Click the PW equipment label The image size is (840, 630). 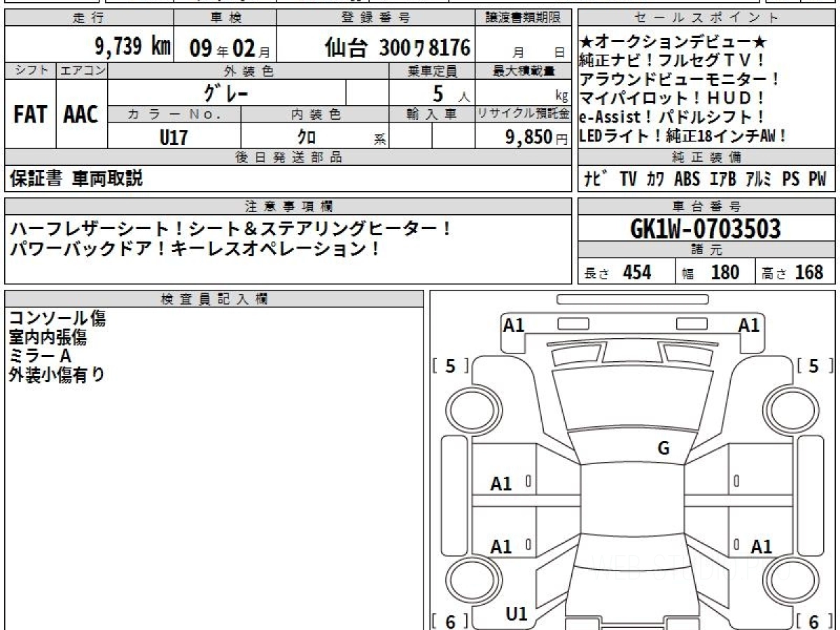pos(817,179)
